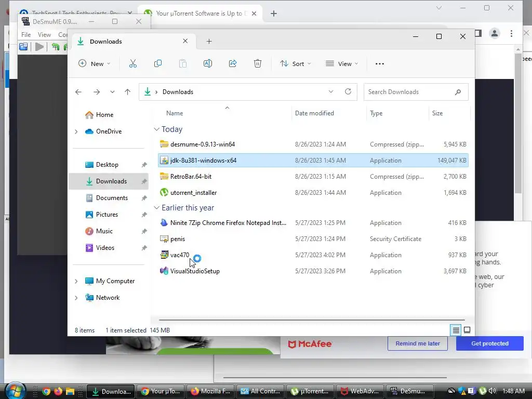Add a new Explorer tab

click(209, 41)
